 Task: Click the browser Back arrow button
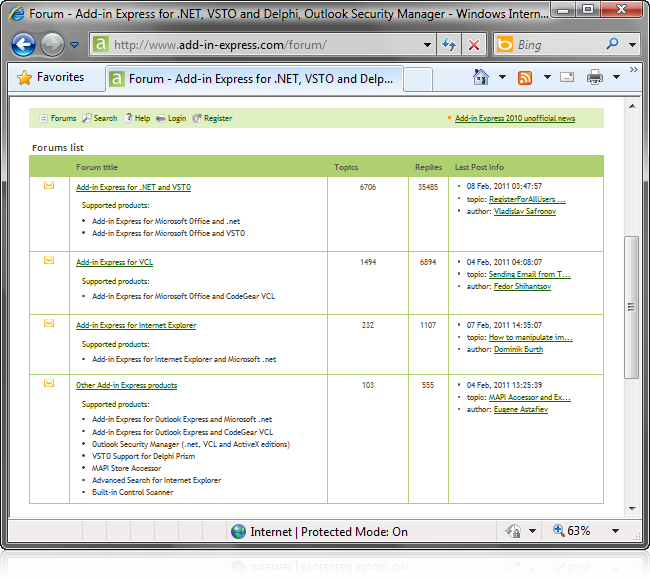point(23,44)
